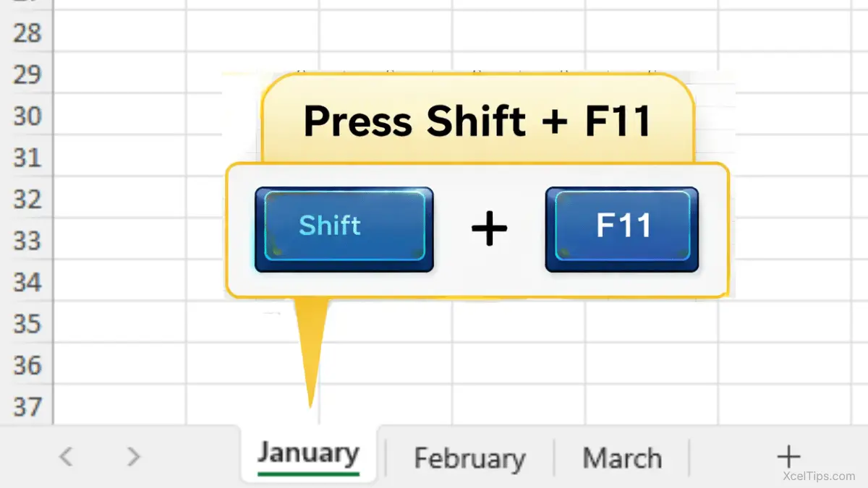Click the Shift key button graphic
The image size is (868, 488).
point(344,229)
